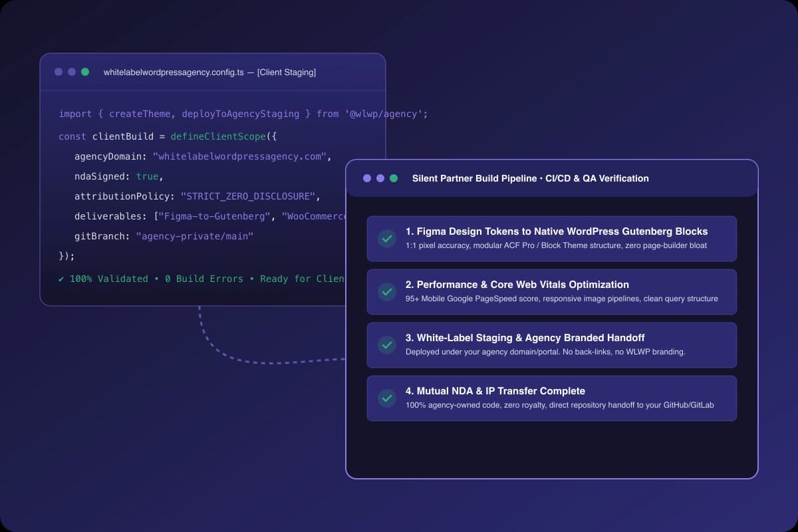This screenshot has width=798, height=532.
Task: Click the gitBranch agency-private/main value
Action: [x=195, y=236]
